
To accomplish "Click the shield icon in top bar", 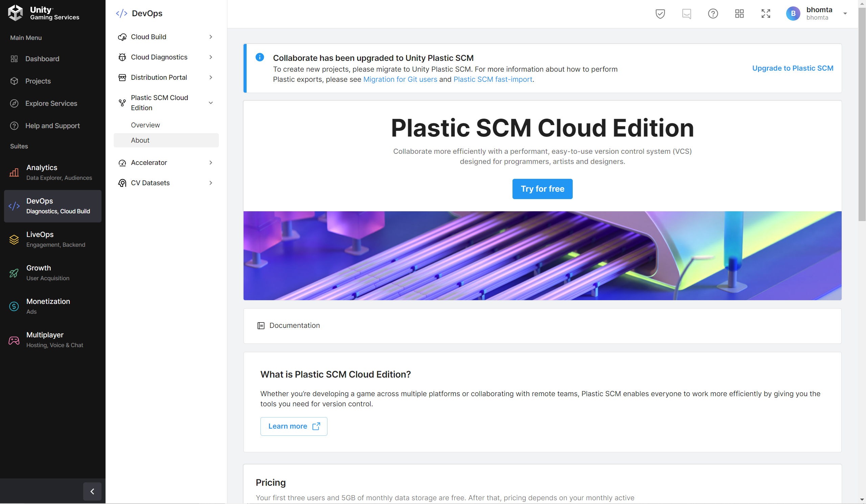I will 660,14.
